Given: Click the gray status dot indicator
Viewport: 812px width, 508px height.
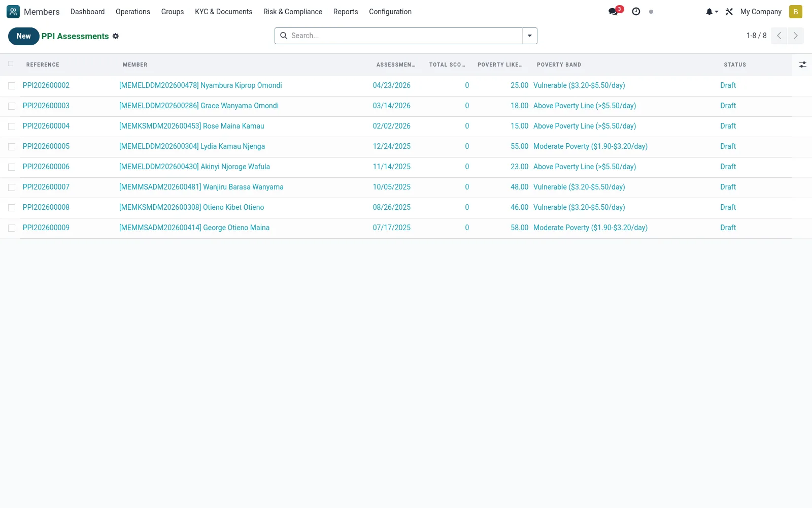Looking at the screenshot, I should pos(651,12).
